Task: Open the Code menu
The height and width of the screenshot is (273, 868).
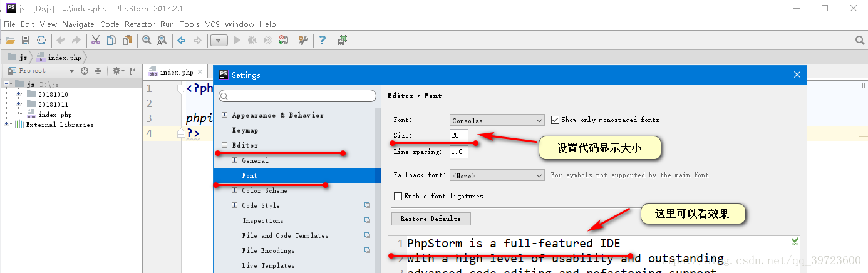Action: (x=110, y=24)
